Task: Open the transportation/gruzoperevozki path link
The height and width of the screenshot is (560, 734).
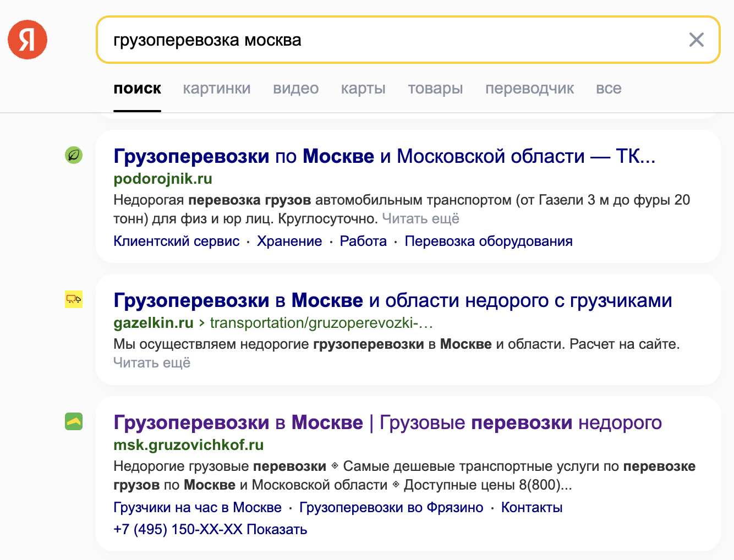Action: (x=321, y=323)
